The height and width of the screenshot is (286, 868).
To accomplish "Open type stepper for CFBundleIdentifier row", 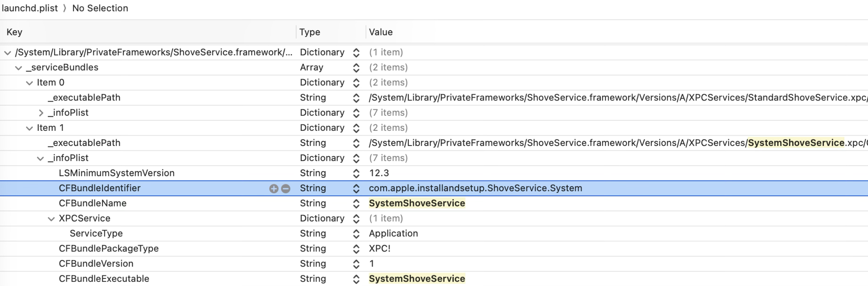I will click(356, 188).
